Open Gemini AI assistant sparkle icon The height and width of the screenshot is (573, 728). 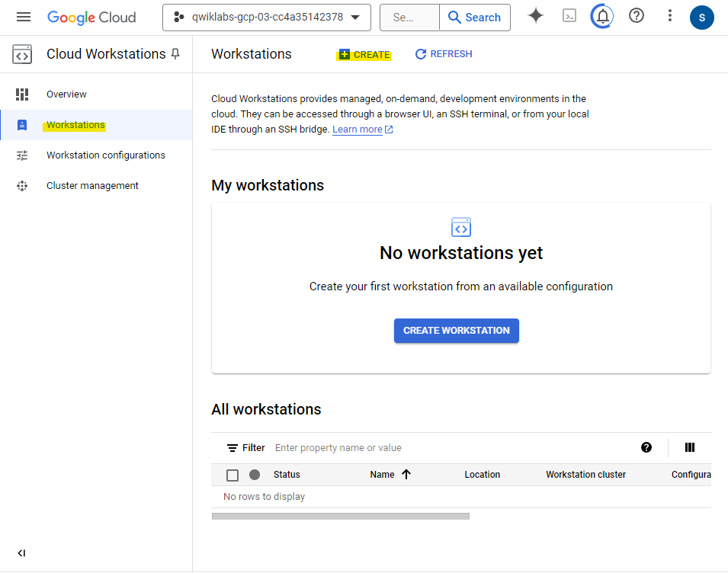[x=535, y=16]
